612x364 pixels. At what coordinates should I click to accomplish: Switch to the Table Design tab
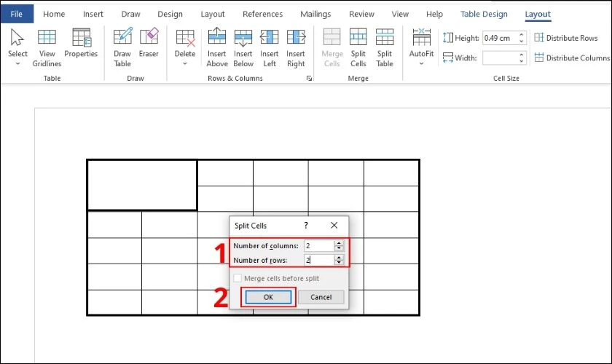coord(484,14)
